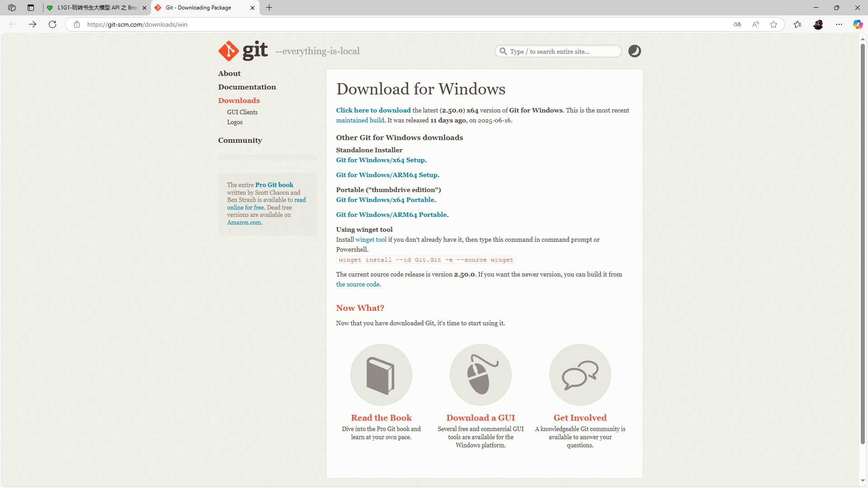868x488 pixels.
Task: Follow the 'maintained build' link
Action: (360, 120)
